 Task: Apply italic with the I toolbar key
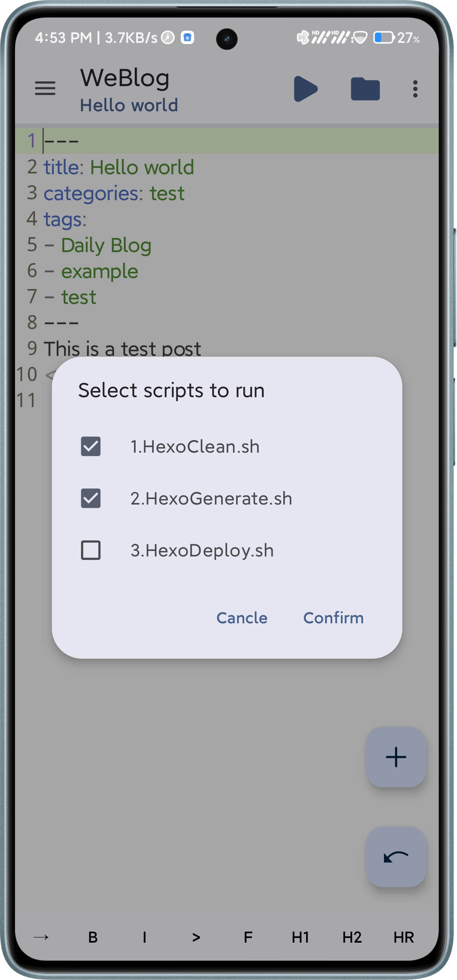coord(144,938)
